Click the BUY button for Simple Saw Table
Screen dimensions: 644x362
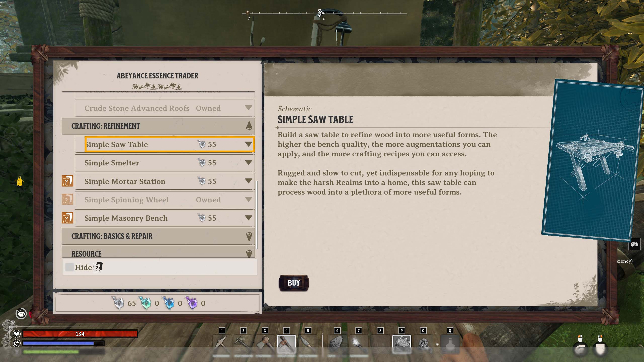pos(294,283)
